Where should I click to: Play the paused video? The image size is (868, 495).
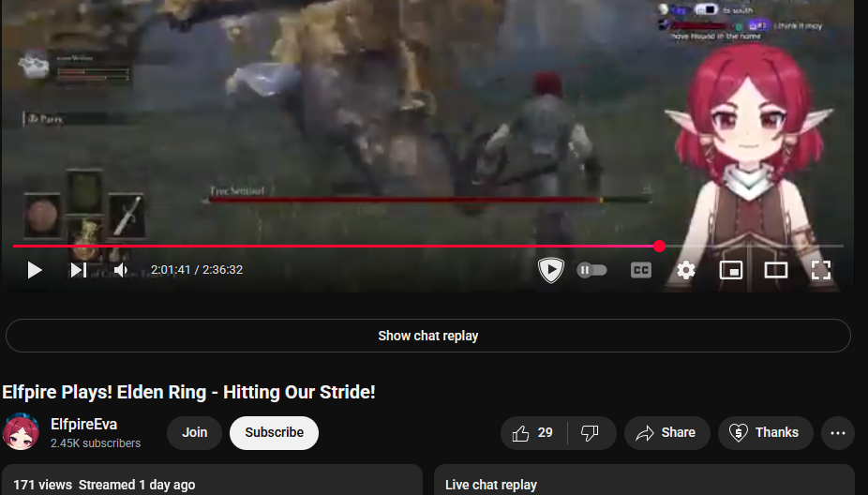35,270
